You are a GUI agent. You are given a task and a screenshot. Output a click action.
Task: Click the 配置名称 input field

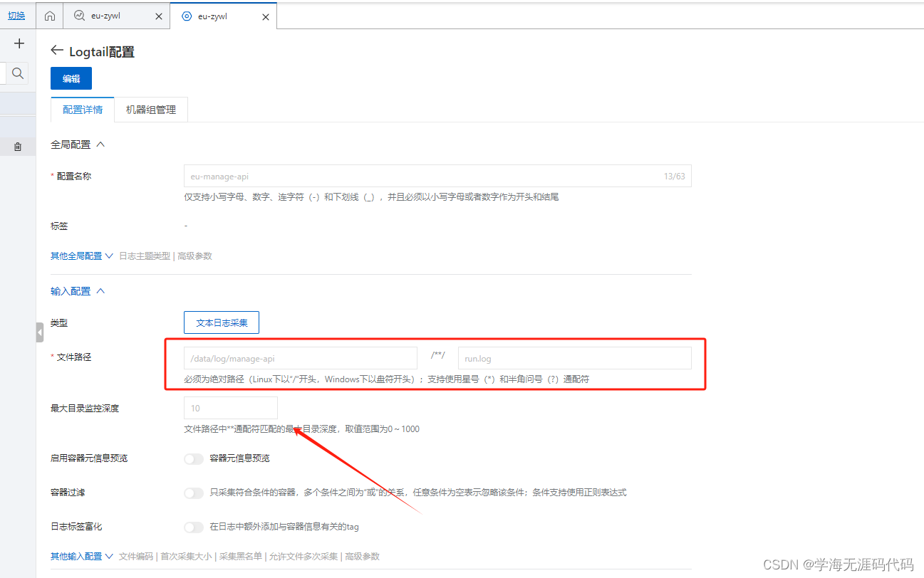(x=437, y=176)
